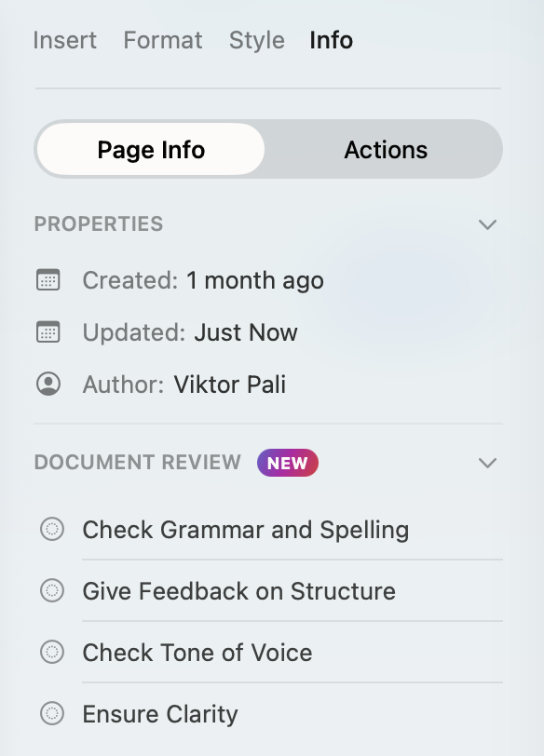Select the Info tab
The width and height of the screenshot is (544, 756).
tap(332, 40)
